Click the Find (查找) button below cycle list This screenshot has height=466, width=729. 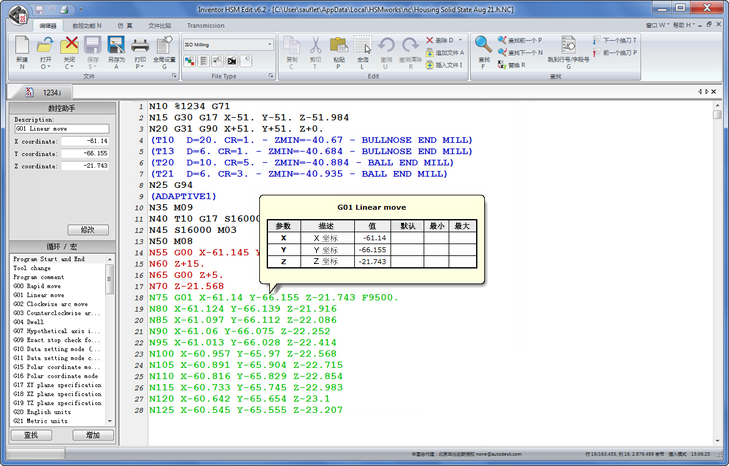[x=31, y=435]
